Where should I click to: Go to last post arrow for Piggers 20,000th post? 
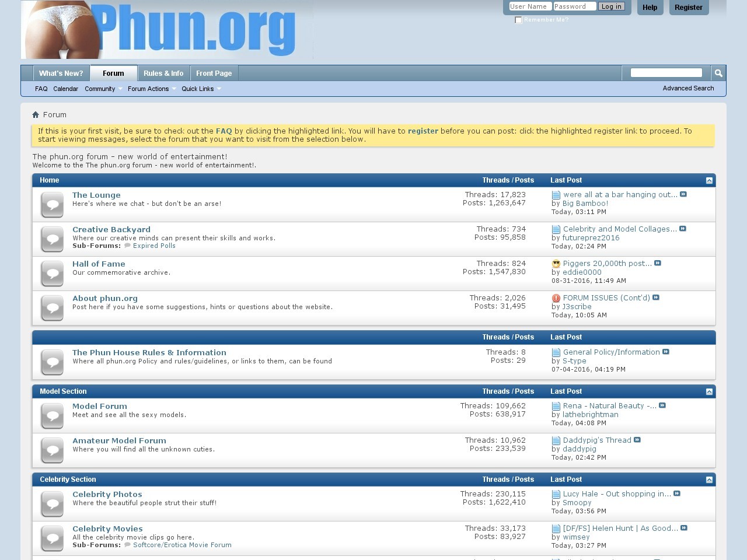tap(658, 263)
